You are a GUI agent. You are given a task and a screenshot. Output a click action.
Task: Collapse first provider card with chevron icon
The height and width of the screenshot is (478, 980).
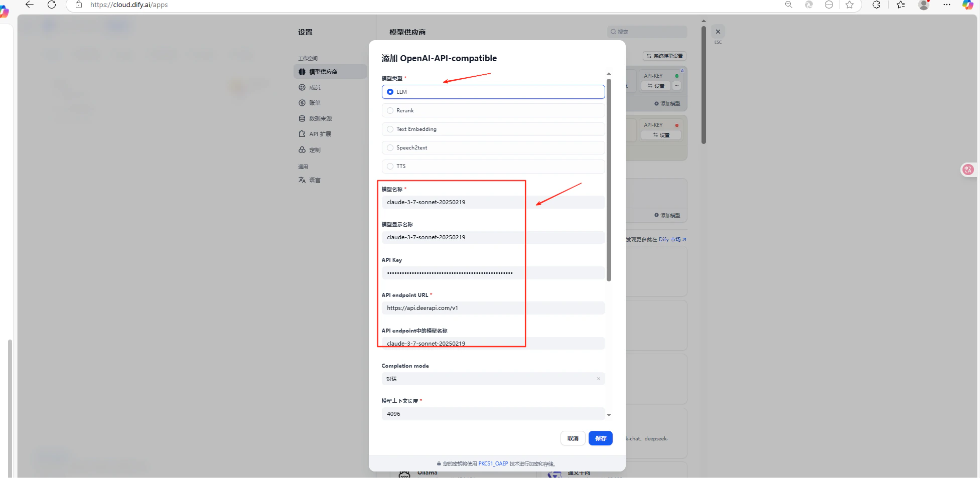(x=682, y=71)
